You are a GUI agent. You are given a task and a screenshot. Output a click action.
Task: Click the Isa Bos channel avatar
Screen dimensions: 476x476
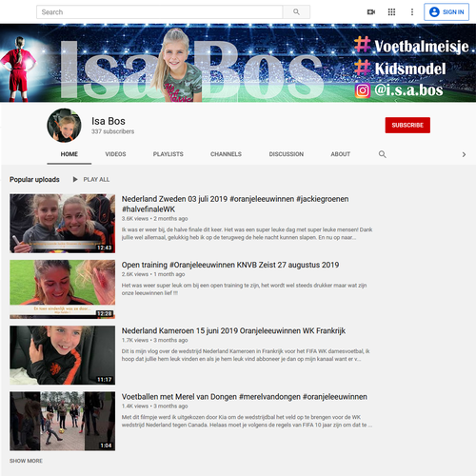(x=65, y=125)
